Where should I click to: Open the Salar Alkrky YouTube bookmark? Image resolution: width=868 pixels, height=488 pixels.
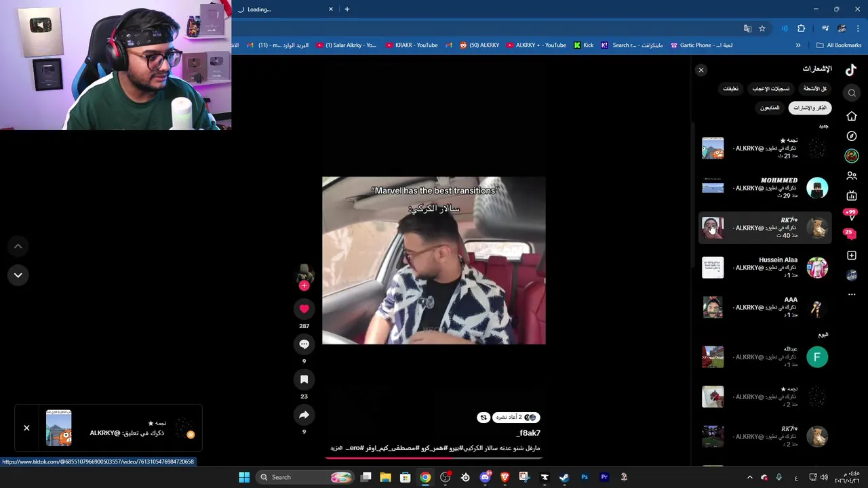346,45
